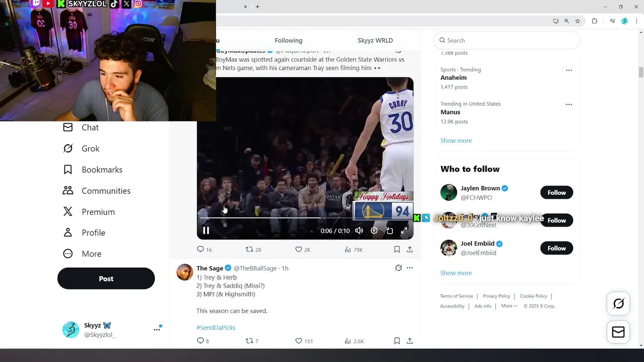Open browser zoom magnifier icon
Screen dimensions: 644x362
[567, 21]
